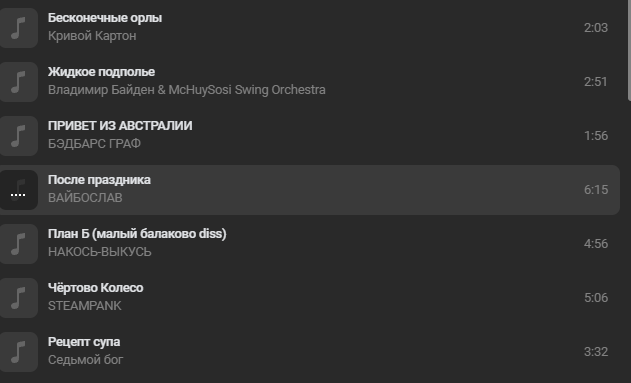Click the 5:06 duration of Чёртово Колесо
This screenshot has height=383, width=631.
596,298
